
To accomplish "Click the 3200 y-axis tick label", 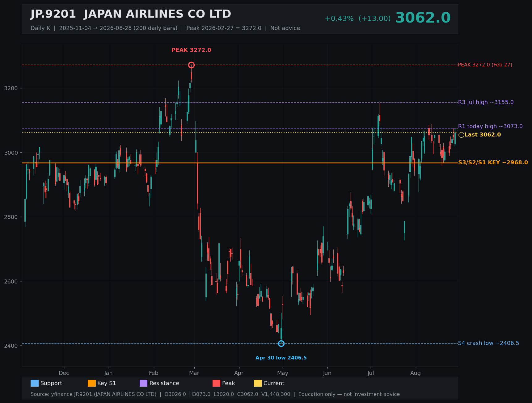I will click(x=11, y=88).
